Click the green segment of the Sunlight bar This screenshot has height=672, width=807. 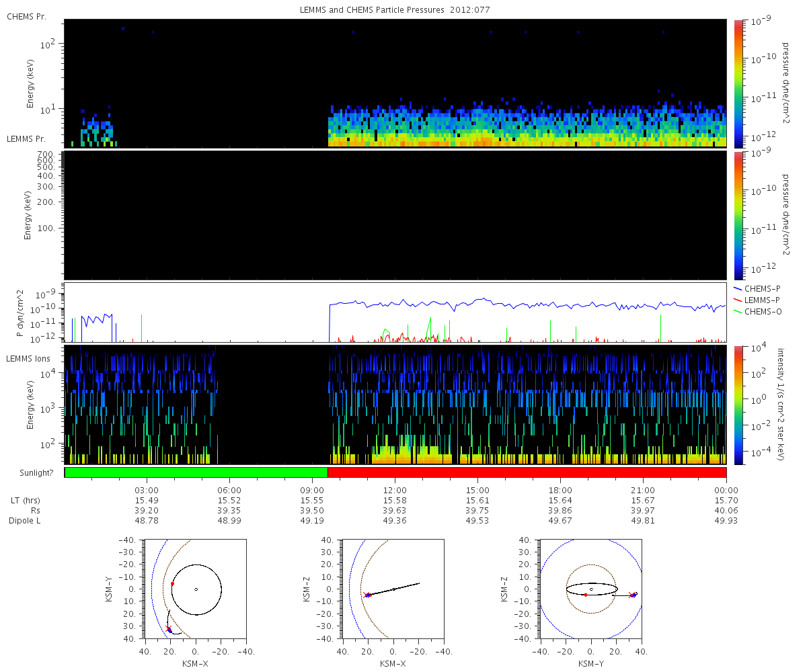pos(196,472)
